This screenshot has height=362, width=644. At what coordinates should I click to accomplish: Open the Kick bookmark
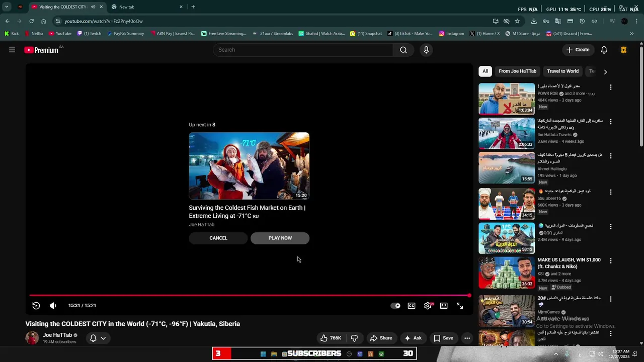point(11,34)
